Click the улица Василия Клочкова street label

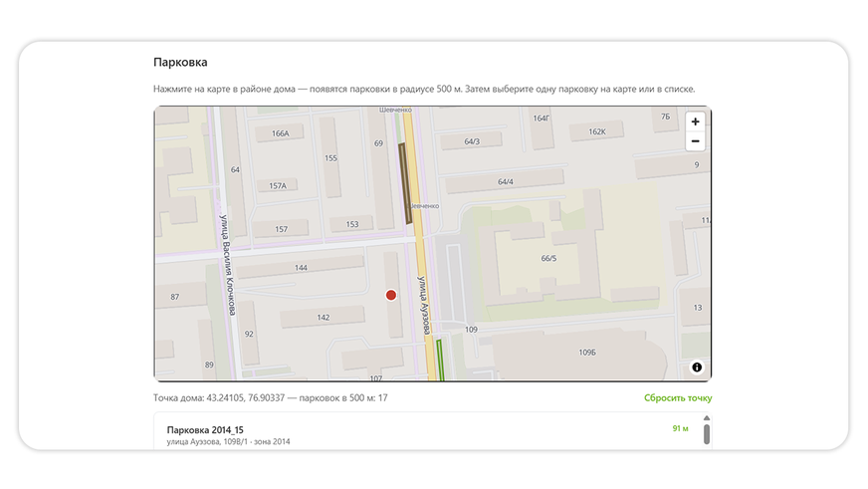pos(227,265)
